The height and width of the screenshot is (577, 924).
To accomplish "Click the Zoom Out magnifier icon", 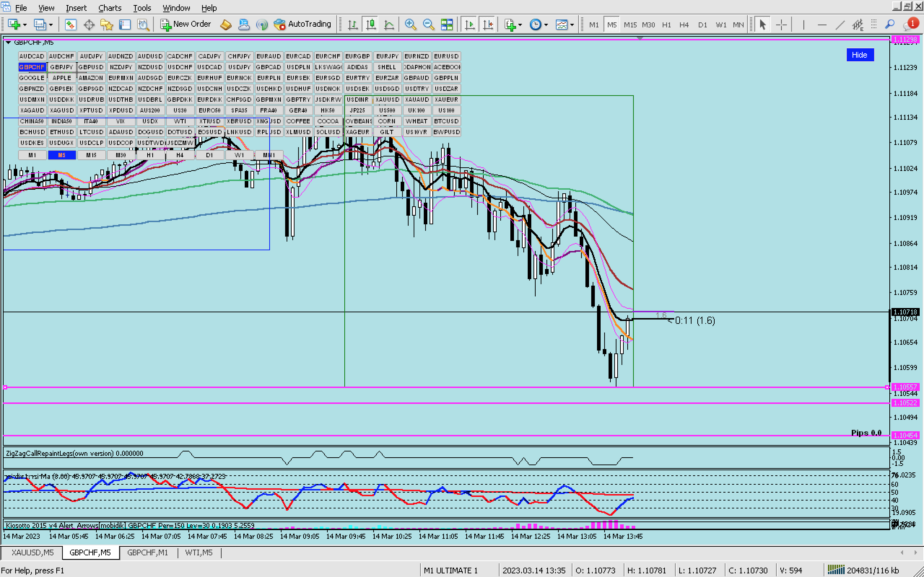I will (428, 25).
